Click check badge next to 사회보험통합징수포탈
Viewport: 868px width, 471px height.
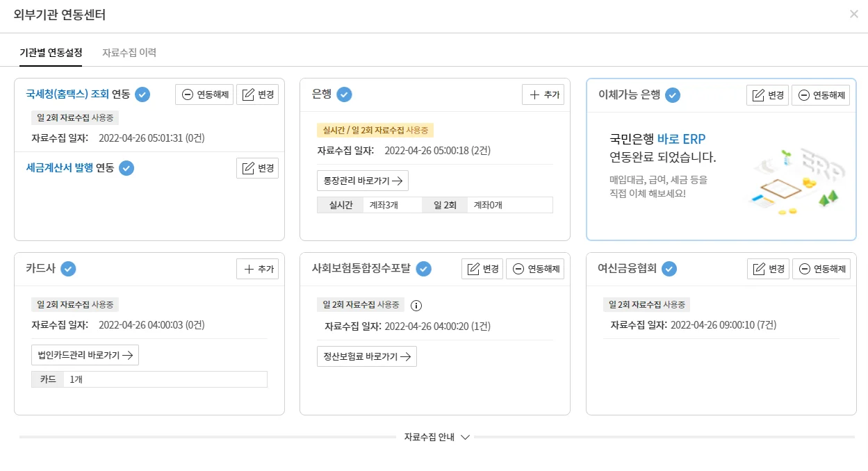click(424, 269)
